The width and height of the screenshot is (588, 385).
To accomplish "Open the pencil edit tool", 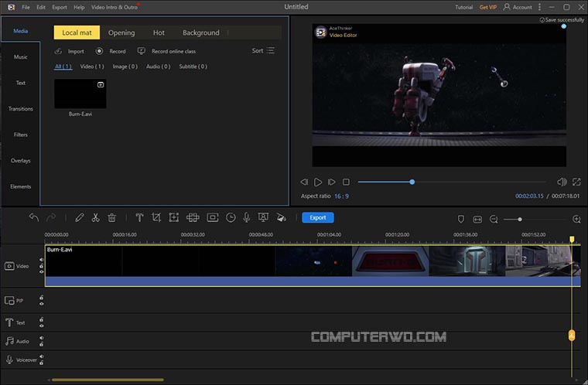I will (x=79, y=217).
